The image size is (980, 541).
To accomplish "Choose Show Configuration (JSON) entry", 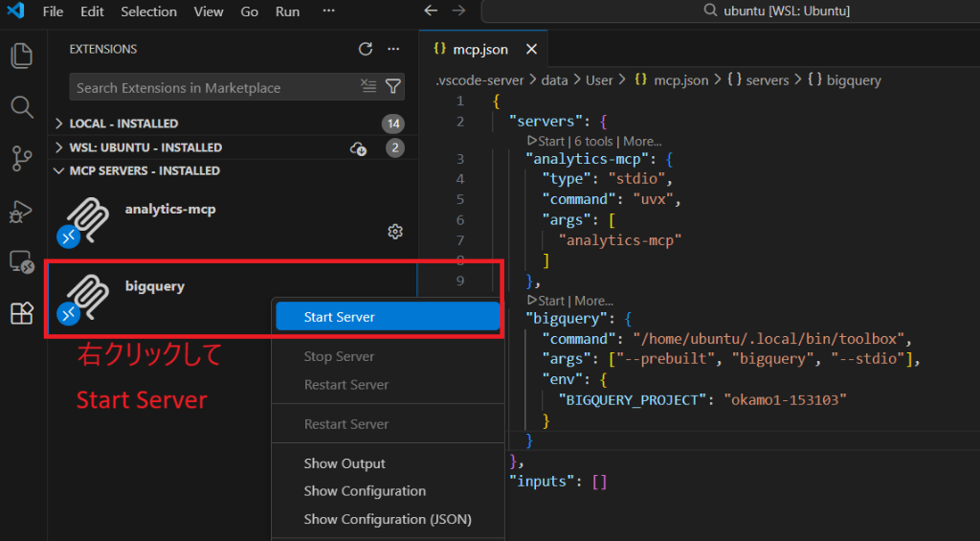I will click(388, 519).
